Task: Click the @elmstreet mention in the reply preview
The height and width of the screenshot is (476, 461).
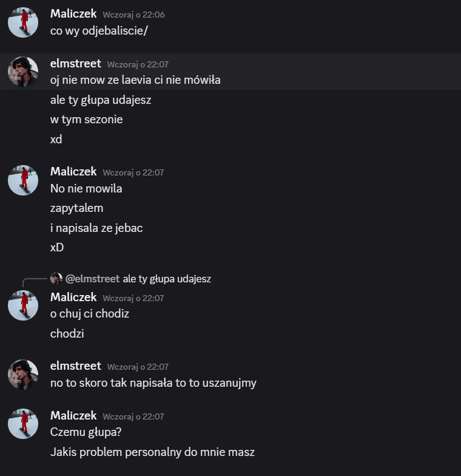Action: 92,279
